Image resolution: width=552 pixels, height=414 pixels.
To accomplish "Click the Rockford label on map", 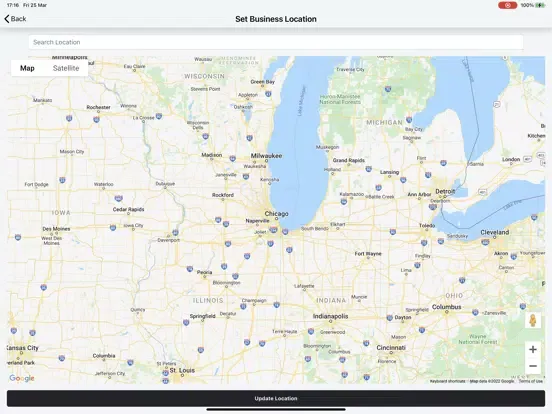I will 223,195.
